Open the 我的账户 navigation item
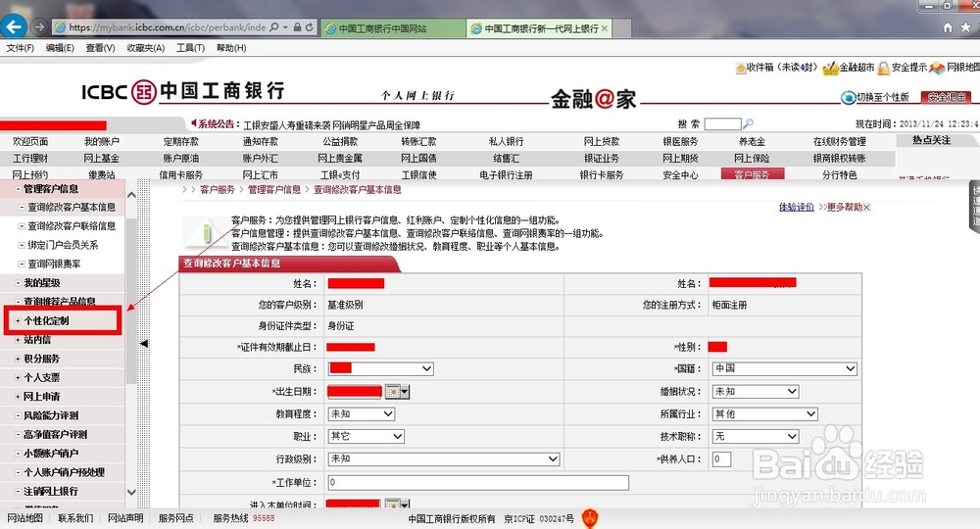Screen dimensions: 980x529 pos(102,142)
